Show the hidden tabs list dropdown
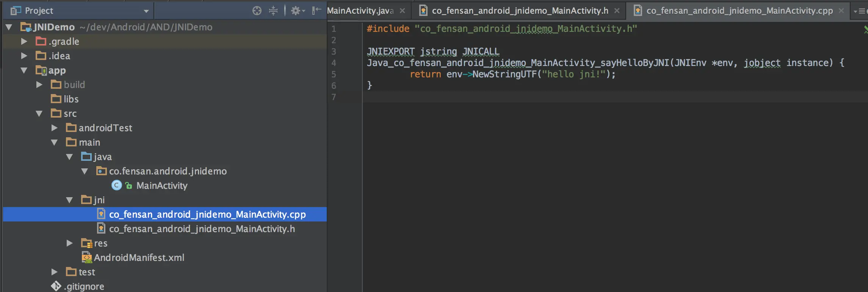The image size is (868, 292). point(860,11)
